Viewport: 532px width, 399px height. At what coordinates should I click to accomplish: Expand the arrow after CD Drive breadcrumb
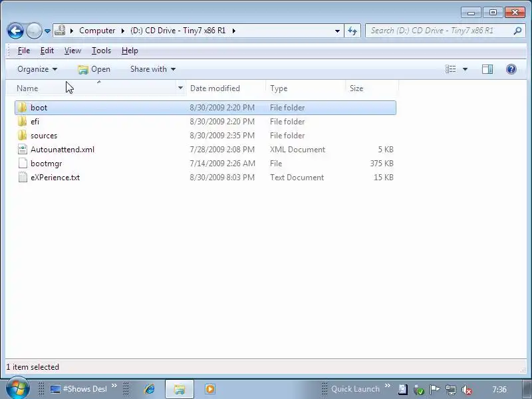(x=234, y=31)
